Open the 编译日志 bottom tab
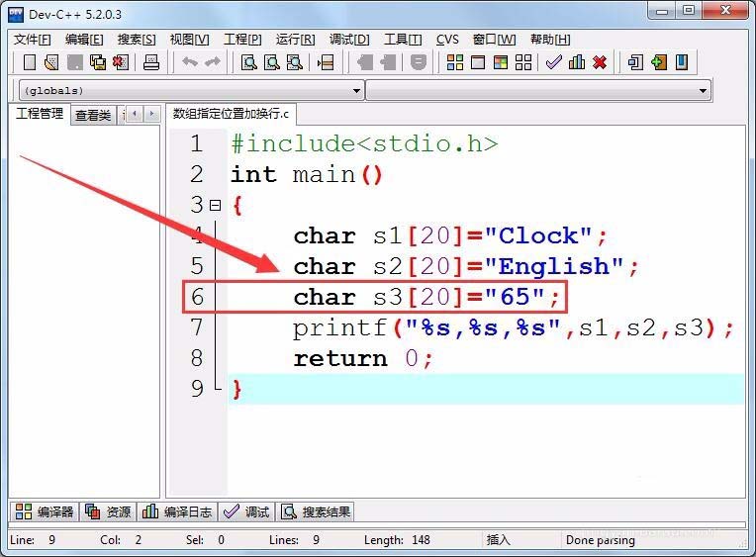756x557 pixels. tap(177, 511)
